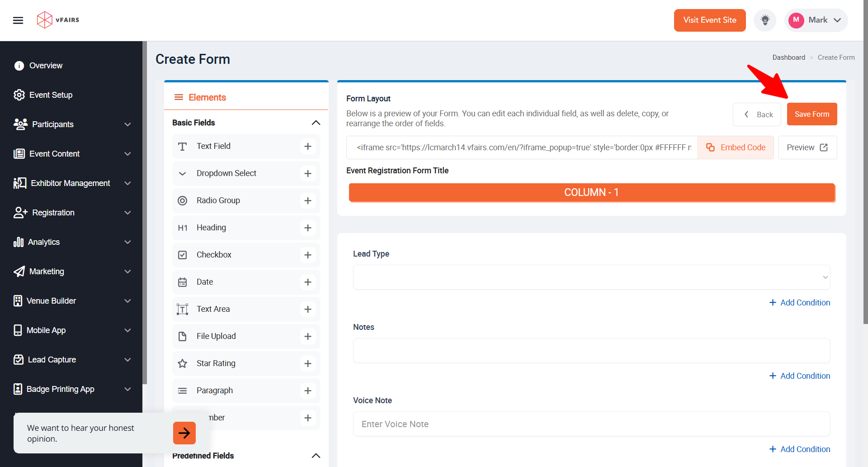Screen dimensions: 868x467
Task: Click the Save Form button
Action: click(812, 114)
